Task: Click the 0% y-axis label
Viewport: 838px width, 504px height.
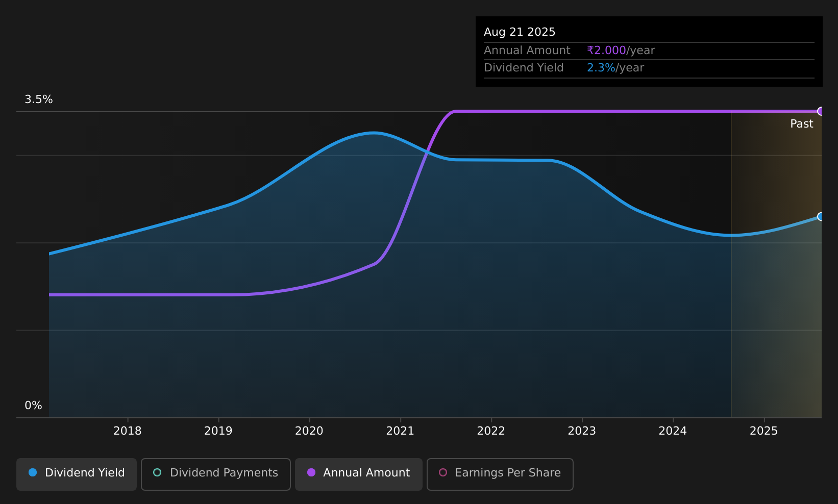Action: pyautogui.click(x=33, y=406)
